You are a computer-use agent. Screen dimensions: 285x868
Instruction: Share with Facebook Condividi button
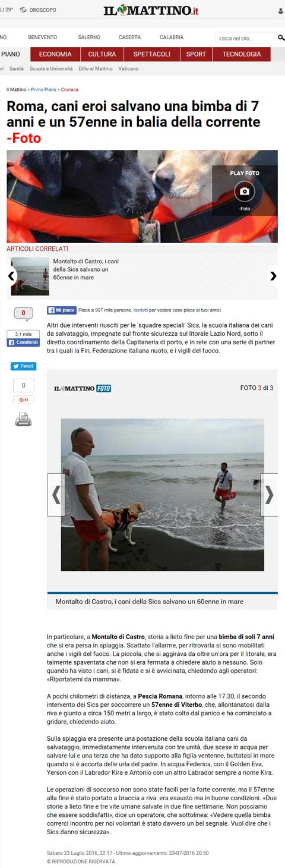coord(23,342)
